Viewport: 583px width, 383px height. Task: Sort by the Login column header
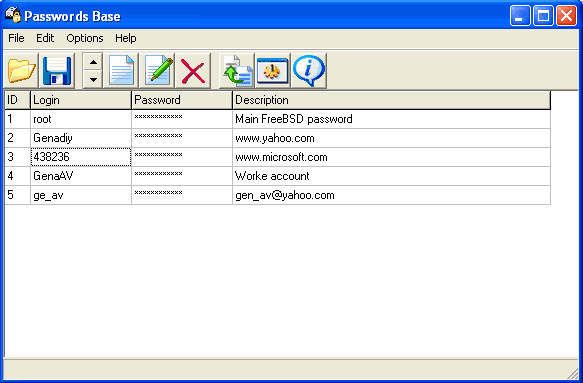[81, 100]
